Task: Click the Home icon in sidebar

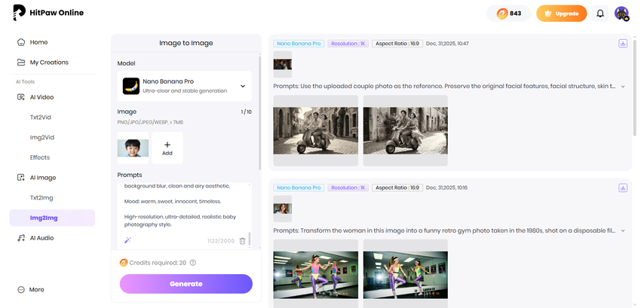Action: (21, 42)
